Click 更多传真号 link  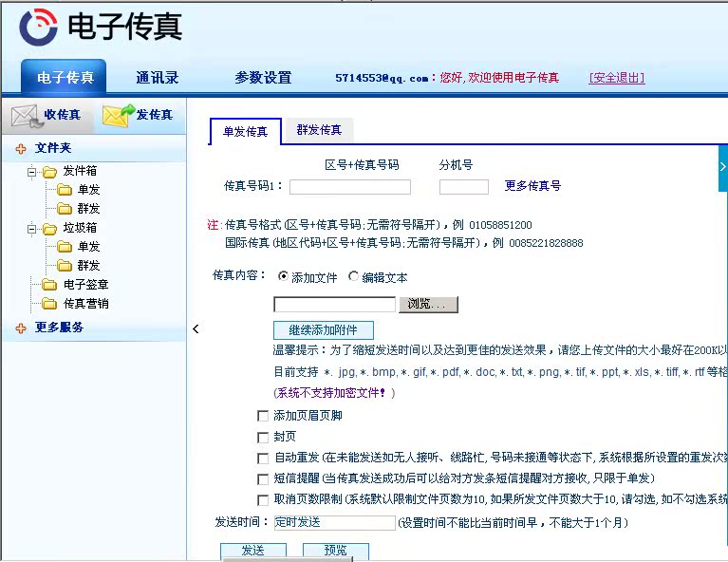click(x=532, y=186)
